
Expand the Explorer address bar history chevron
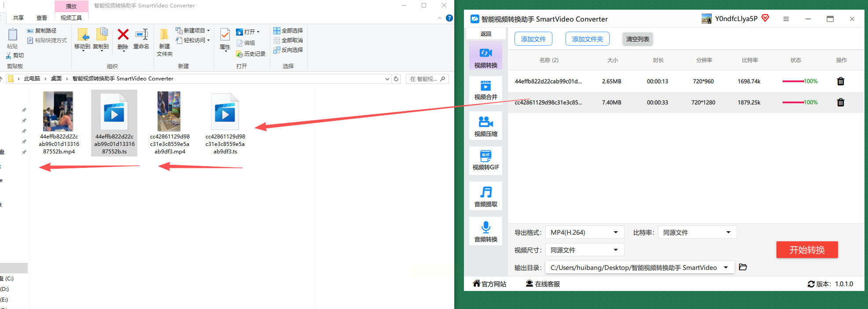click(387, 79)
